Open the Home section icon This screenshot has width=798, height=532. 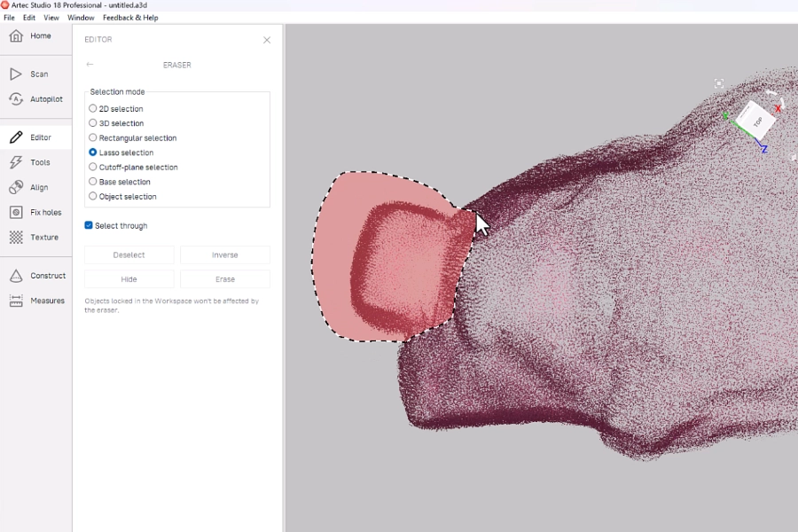[x=16, y=36]
